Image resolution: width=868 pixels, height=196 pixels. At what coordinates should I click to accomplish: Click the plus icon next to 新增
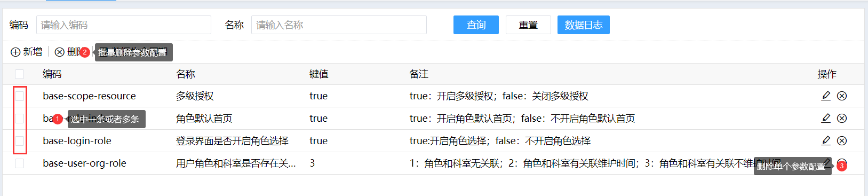tap(15, 52)
